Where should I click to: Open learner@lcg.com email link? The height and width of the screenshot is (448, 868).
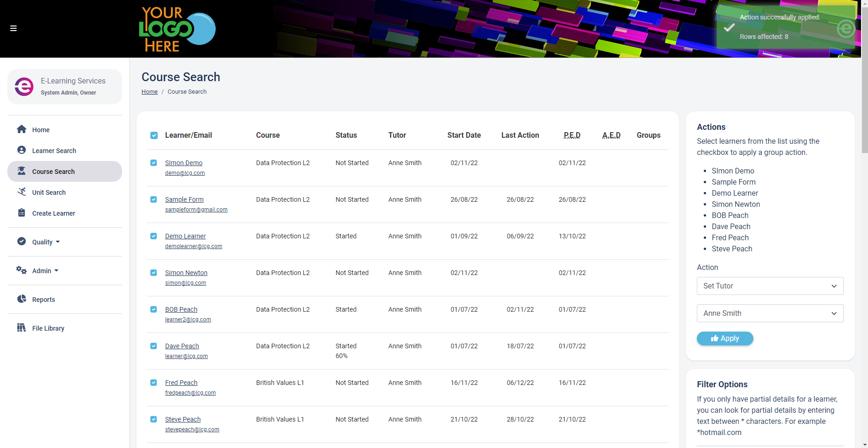[186, 356]
